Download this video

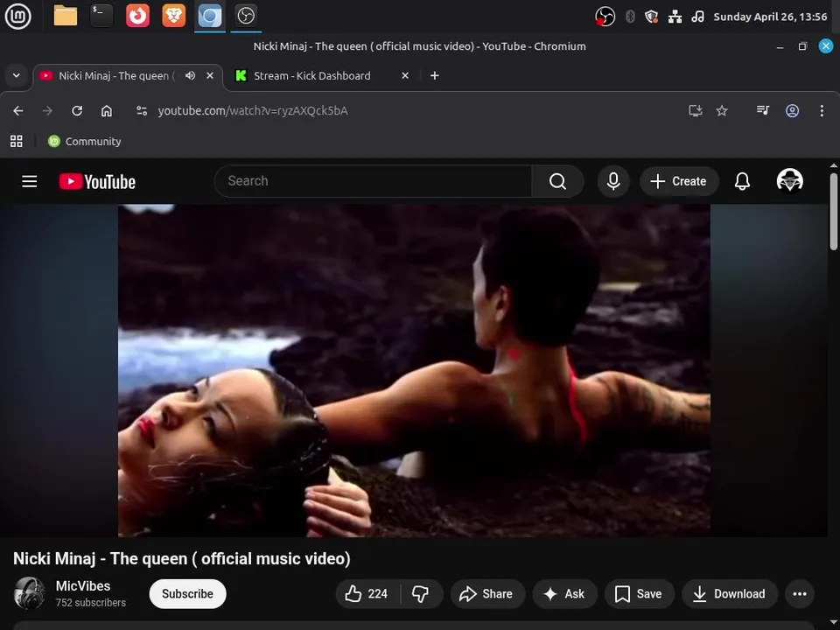point(730,593)
